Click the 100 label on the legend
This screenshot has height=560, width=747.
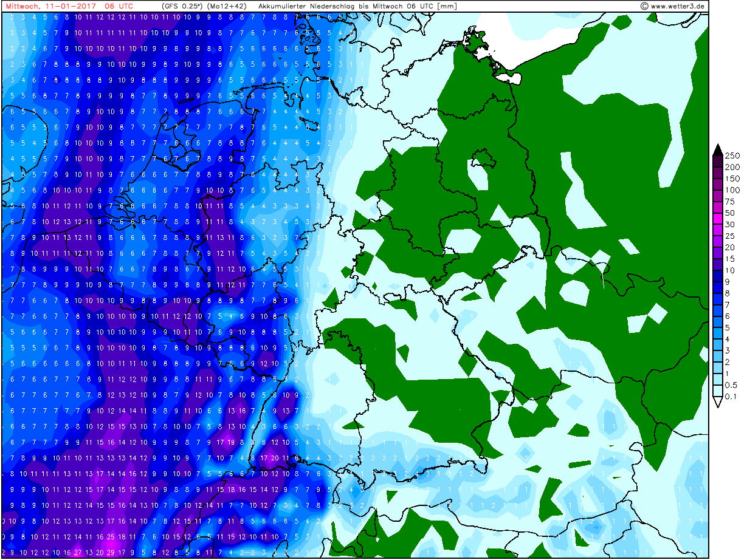(732, 190)
